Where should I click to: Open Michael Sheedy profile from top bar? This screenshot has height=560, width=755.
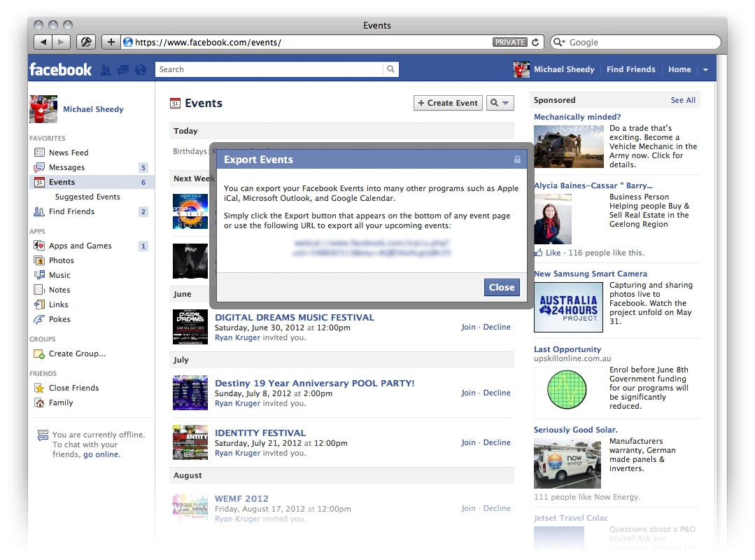pyautogui.click(x=564, y=69)
